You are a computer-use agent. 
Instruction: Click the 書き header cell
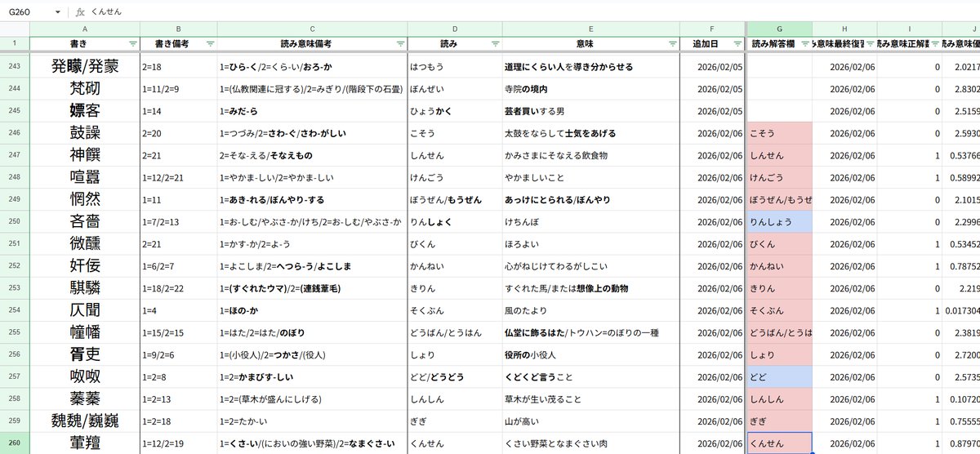(85, 43)
